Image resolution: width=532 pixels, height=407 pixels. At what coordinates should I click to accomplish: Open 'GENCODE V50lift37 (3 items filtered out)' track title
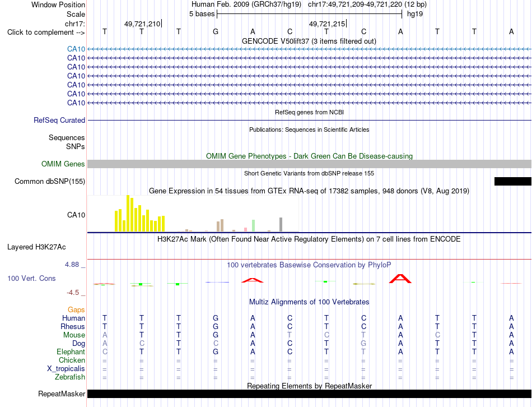click(x=309, y=41)
